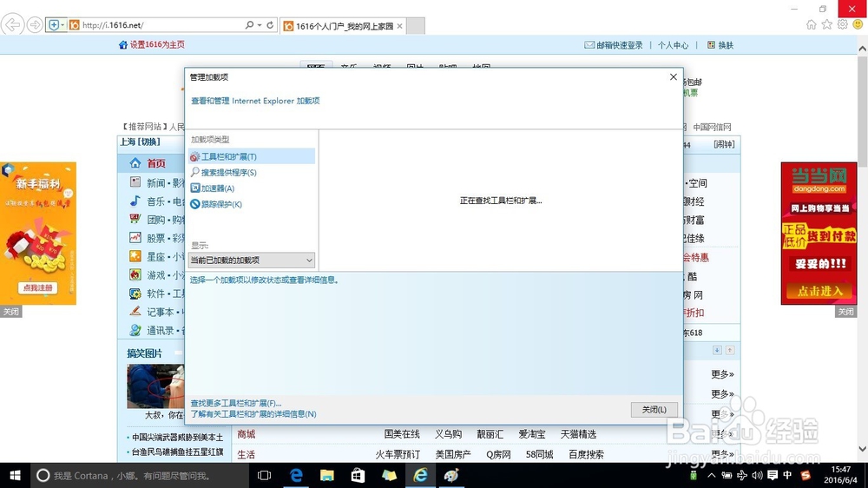The width and height of the screenshot is (868, 488).
Task: Open the IE Home icon at top right
Action: tap(811, 24)
